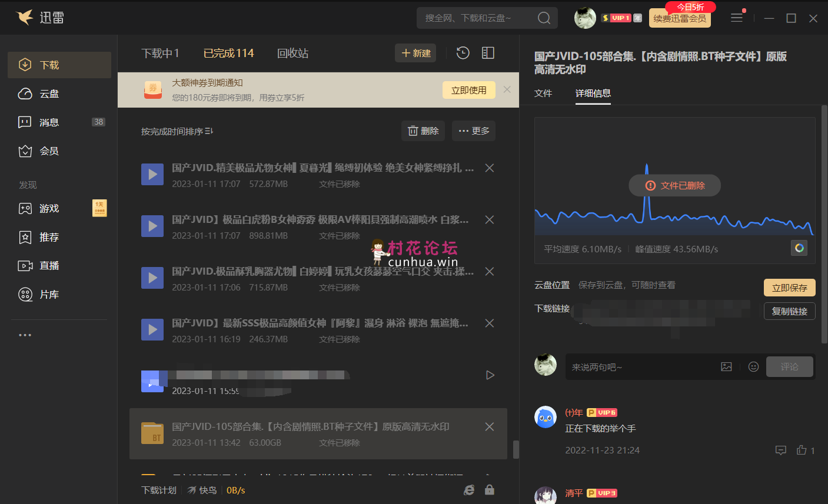828x504 pixels.
Task: Open the download history clock icon
Action: pos(463,53)
